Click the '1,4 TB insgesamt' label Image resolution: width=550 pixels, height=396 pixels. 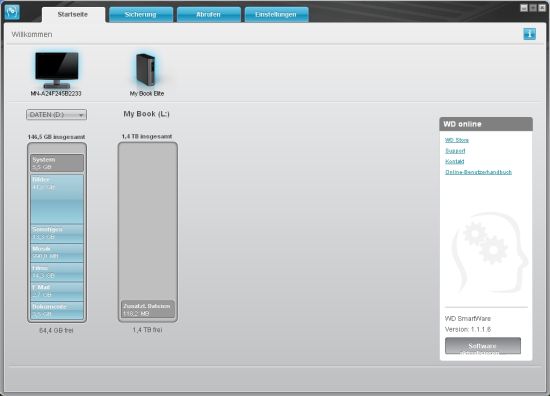point(147,136)
